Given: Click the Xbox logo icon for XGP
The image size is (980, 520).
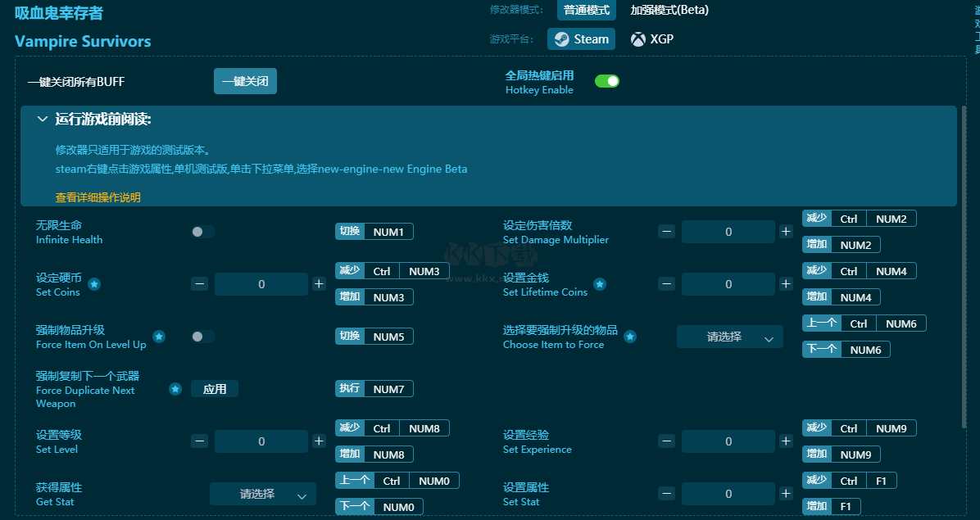Looking at the screenshot, I should (638, 39).
